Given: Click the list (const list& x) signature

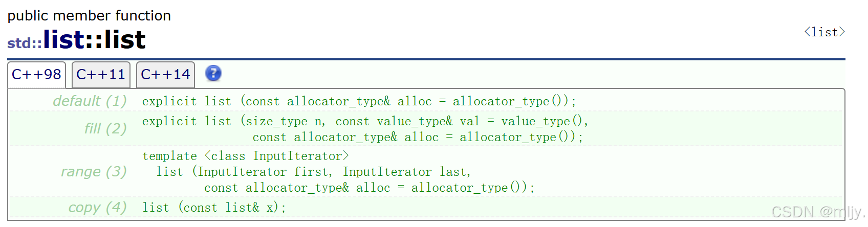Looking at the screenshot, I should (x=214, y=208).
